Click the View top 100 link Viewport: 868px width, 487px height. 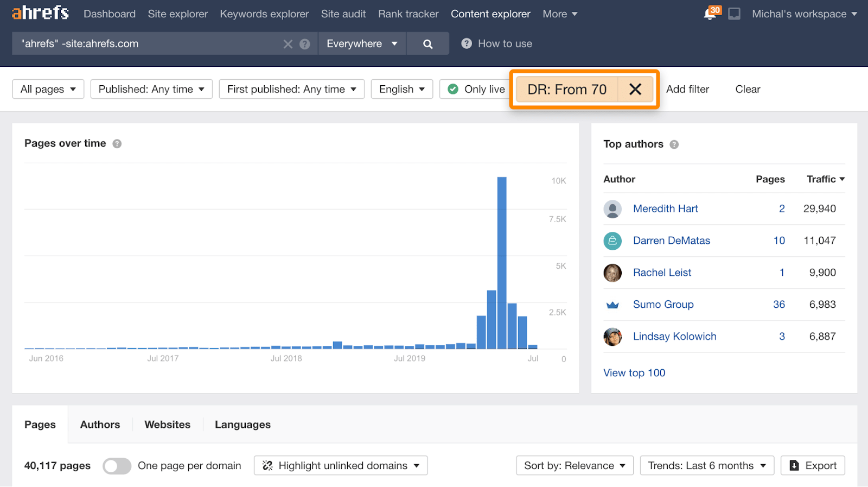point(634,373)
